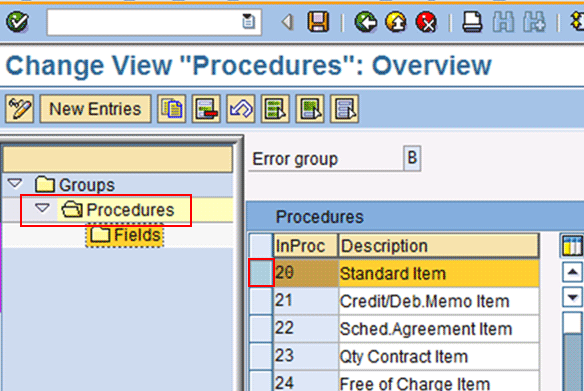Select the Credit/Deb.Memo Item description

click(439, 301)
